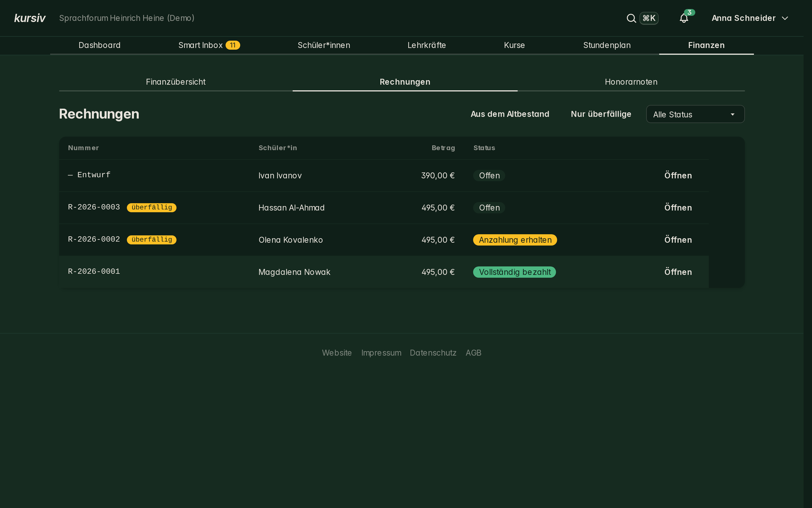Open the Entwurf invoice for Ivan Ivanov

(x=678, y=175)
